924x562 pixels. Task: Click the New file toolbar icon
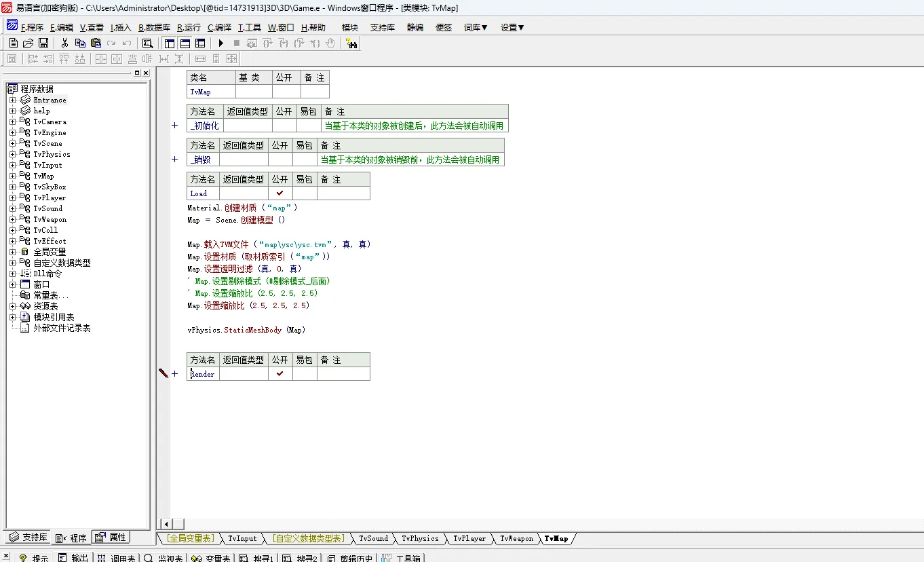[x=14, y=43]
